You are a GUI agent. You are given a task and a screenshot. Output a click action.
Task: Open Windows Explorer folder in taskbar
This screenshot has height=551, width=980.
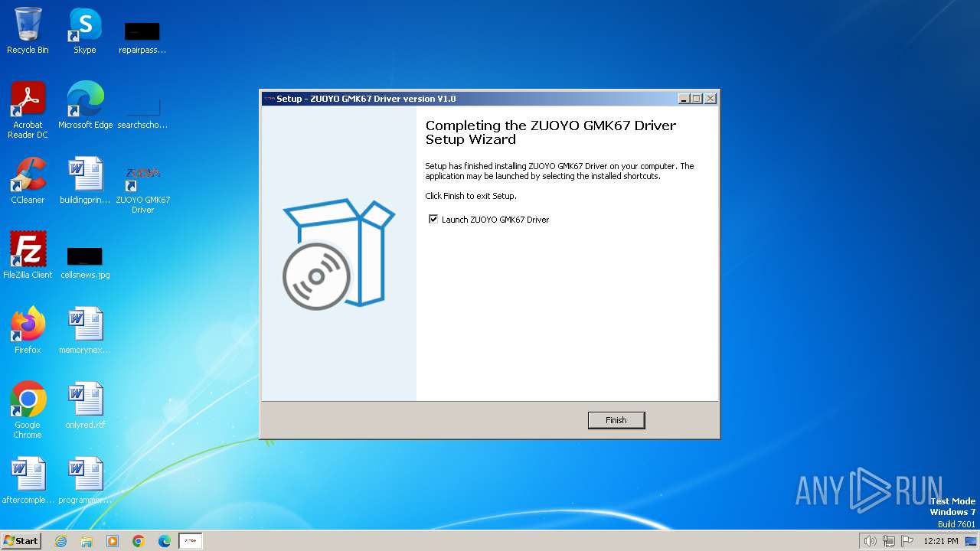87,541
